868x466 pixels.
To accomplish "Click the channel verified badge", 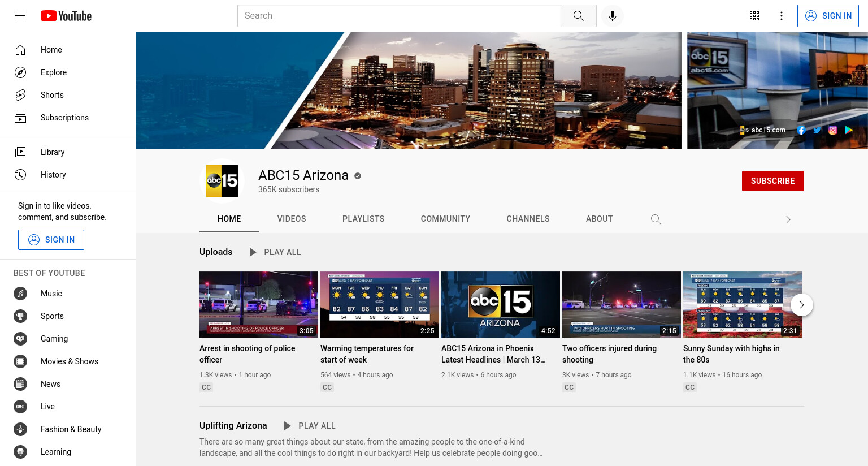I will (358, 176).
